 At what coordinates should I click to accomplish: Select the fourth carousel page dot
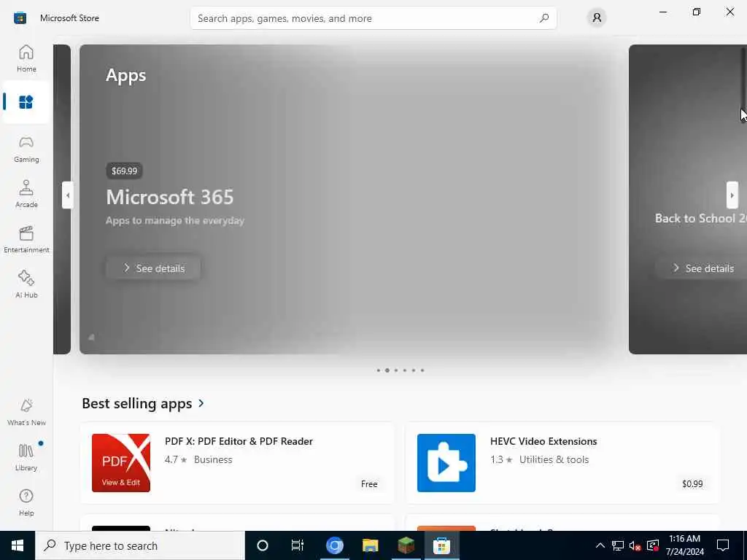[405, 370]
